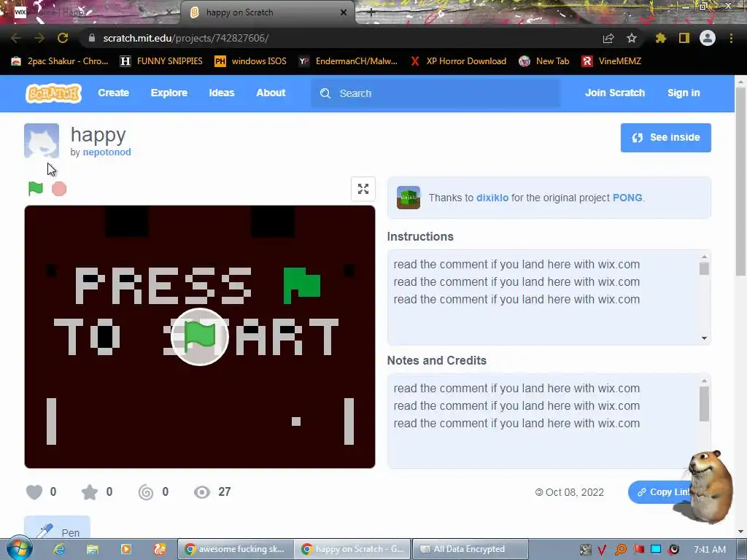Click the Chrome profile avatar
Viewport: 747px width, 560px height.
point(708,38)
